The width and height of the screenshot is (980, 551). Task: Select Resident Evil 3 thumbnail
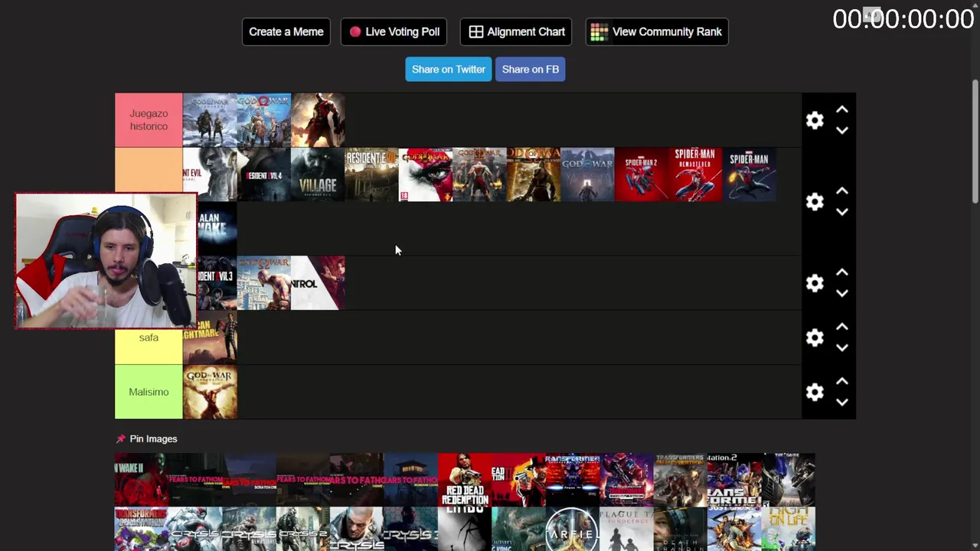point(217,283)
